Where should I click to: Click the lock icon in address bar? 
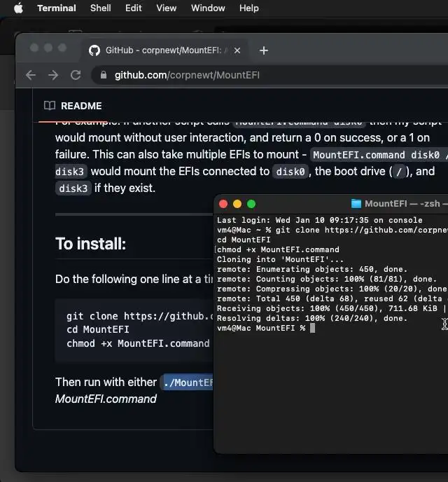(x=104, y=75)
